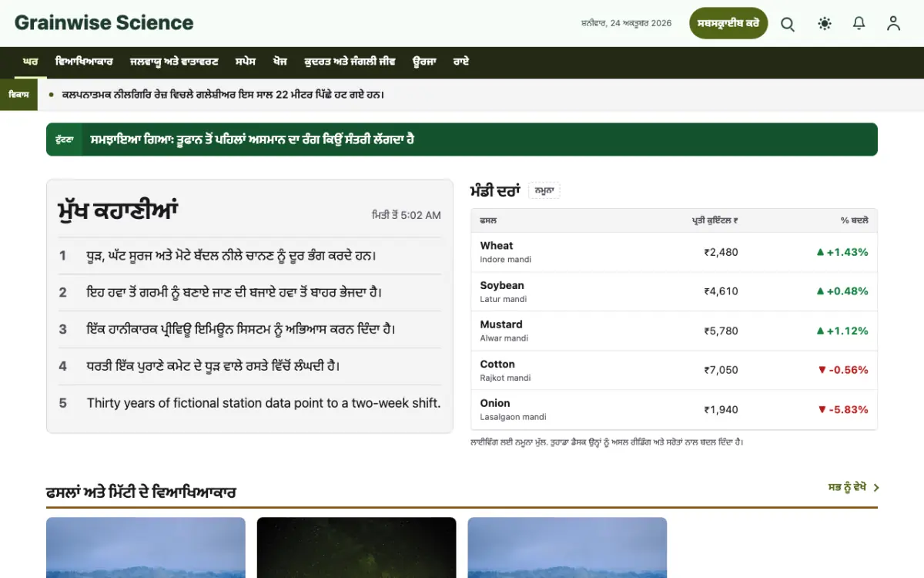Open the green explainer banner about orange sky

coord(462,139)
